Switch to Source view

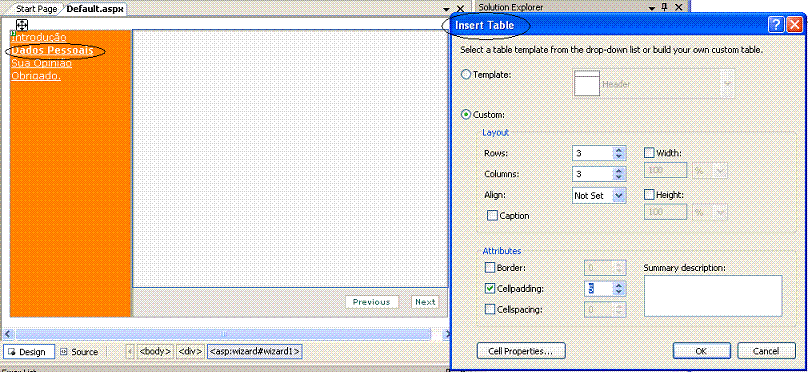point(79,352)
